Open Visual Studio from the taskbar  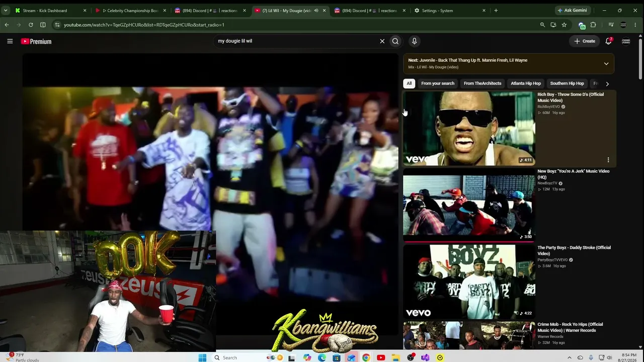[425, 357]
